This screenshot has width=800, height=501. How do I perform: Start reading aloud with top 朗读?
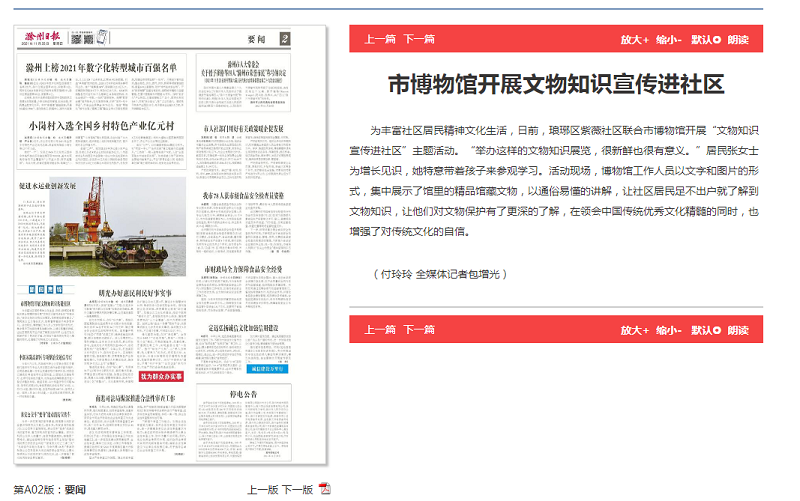pos(738,40)
